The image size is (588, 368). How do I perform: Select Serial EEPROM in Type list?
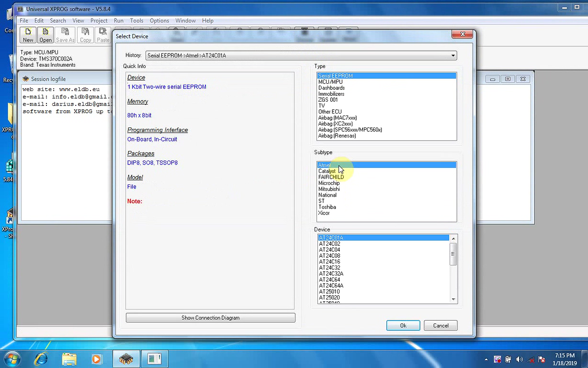(386, 76)
